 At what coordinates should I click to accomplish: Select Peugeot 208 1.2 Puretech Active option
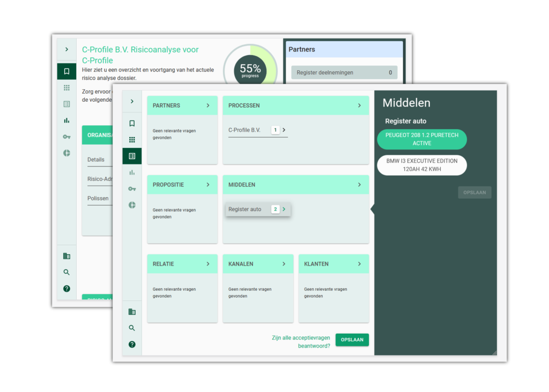[x=422, y=139]
